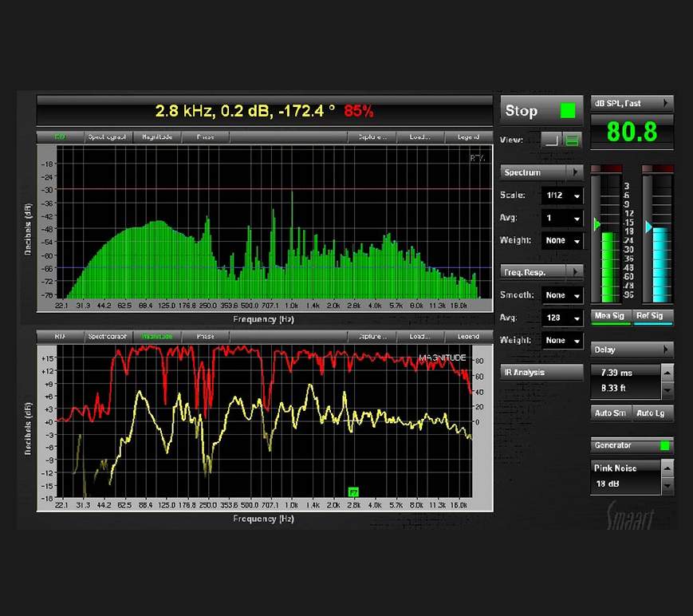
Task: Click the Freq. Resp. arrow icon
Action: pos(575,272)
